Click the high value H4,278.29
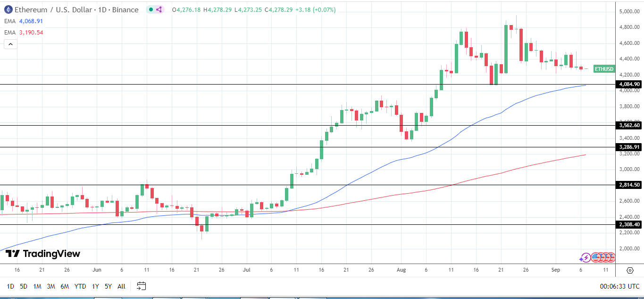This screenshot has height=299, width=644. pos(217,9)
